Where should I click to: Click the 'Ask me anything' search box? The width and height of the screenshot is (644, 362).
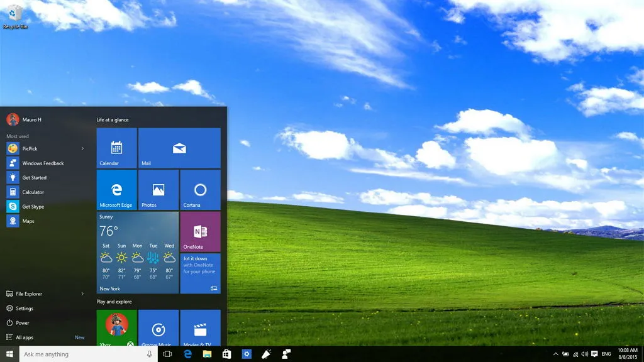coord(82,354)
